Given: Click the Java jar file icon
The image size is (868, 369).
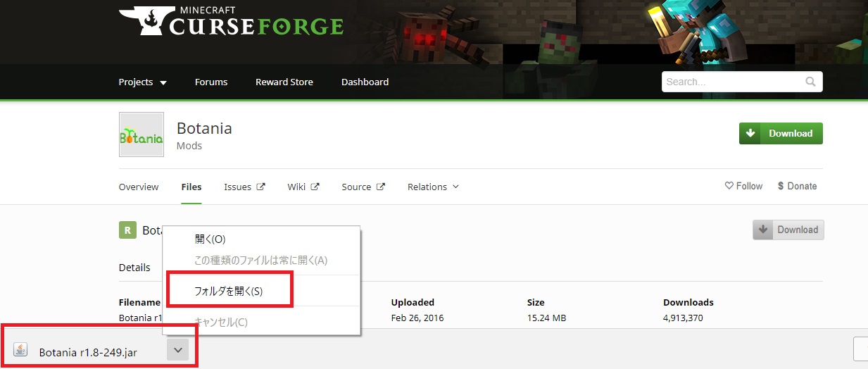Looking at the screenshot, I should click(20, 350).
